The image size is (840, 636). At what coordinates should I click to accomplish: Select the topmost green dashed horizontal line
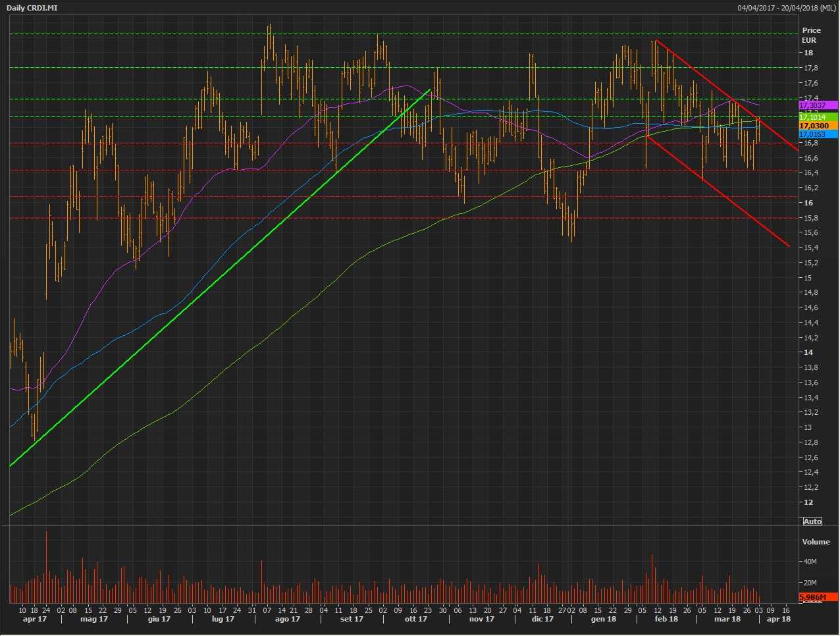point(395,34)
